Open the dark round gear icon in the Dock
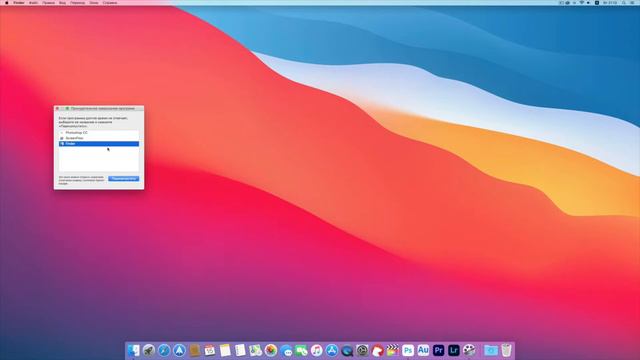This screenshot has width=640, height=360. tap(362, 350)
